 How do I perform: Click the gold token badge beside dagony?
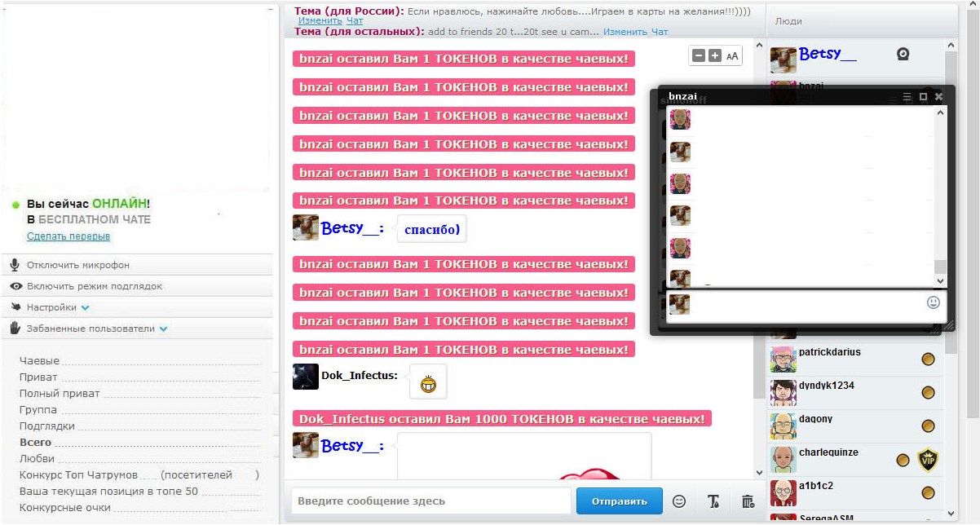(929, 426)
